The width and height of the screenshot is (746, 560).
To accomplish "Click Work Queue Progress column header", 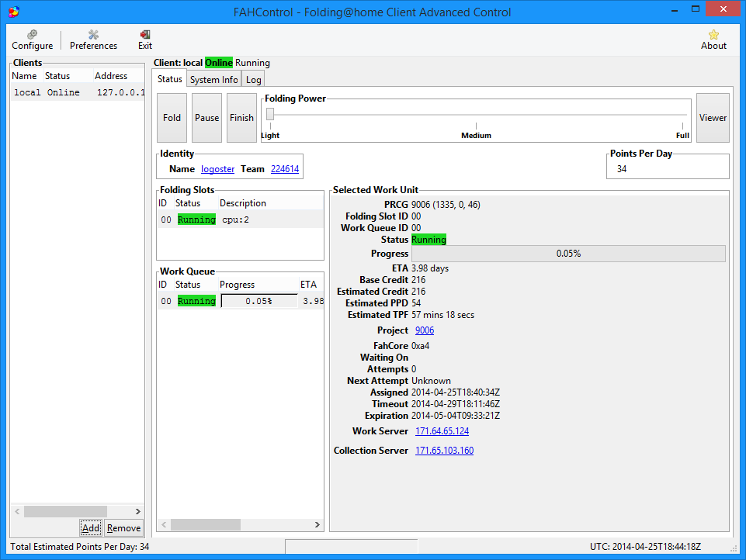I will [x=258, y=285].
